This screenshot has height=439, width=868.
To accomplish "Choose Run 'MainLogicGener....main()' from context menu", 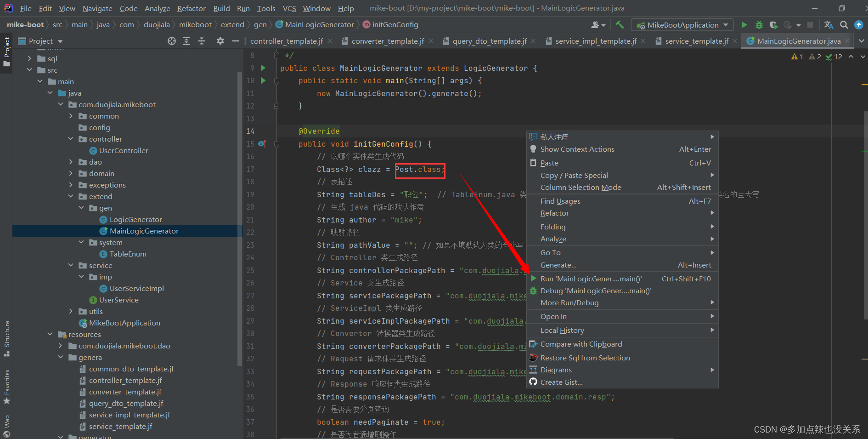I will [x=622, y=279].
